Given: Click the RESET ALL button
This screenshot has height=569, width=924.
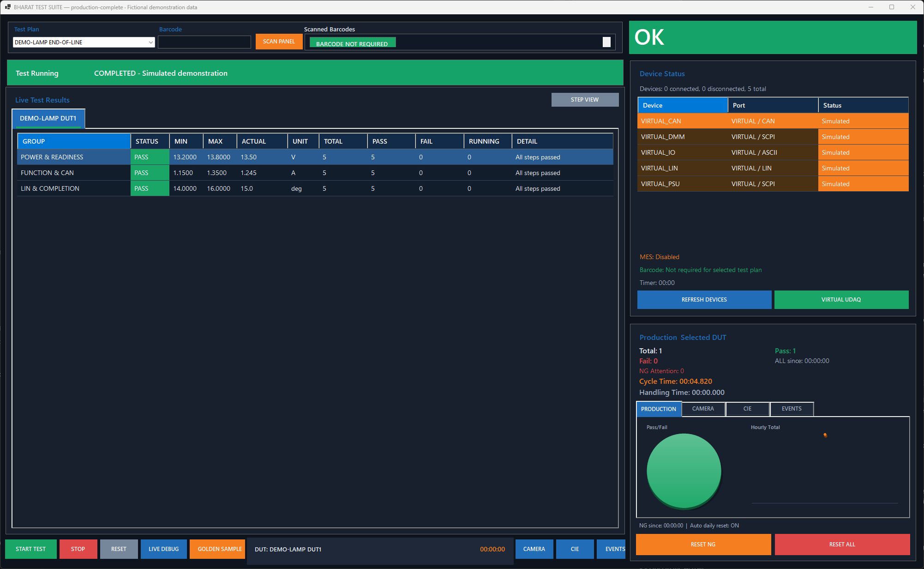Looking at the screenshot, I should 842,545.
